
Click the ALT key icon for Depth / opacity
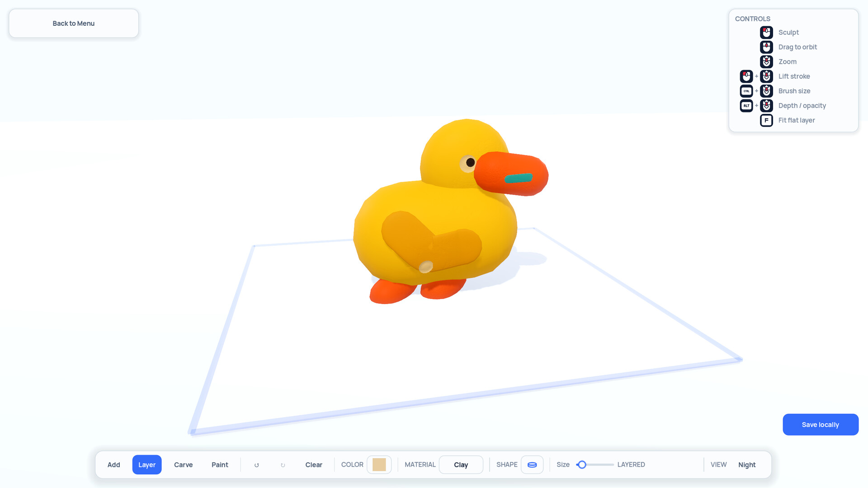tap(746, 106)
